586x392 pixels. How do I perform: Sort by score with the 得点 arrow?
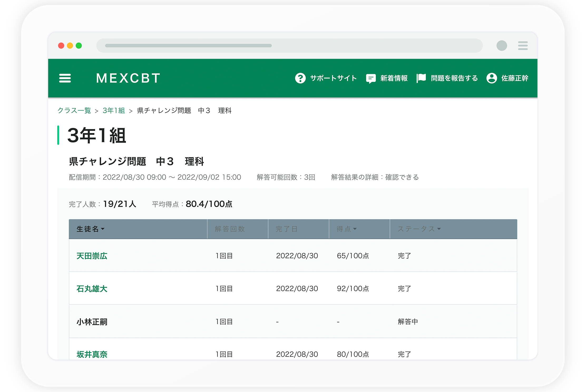[x=355, y=229]
